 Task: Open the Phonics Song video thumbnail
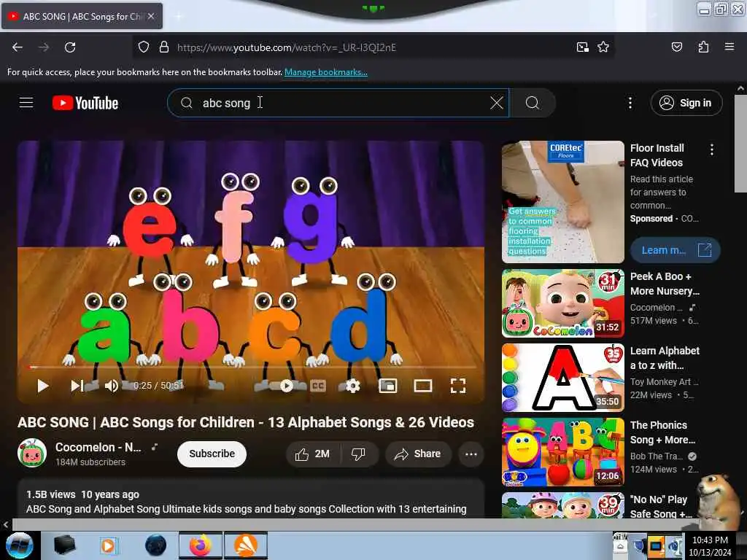point(562,452)
